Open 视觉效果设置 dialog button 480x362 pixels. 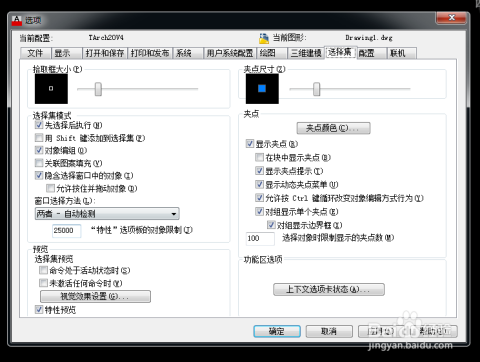(x=95, y=296)
